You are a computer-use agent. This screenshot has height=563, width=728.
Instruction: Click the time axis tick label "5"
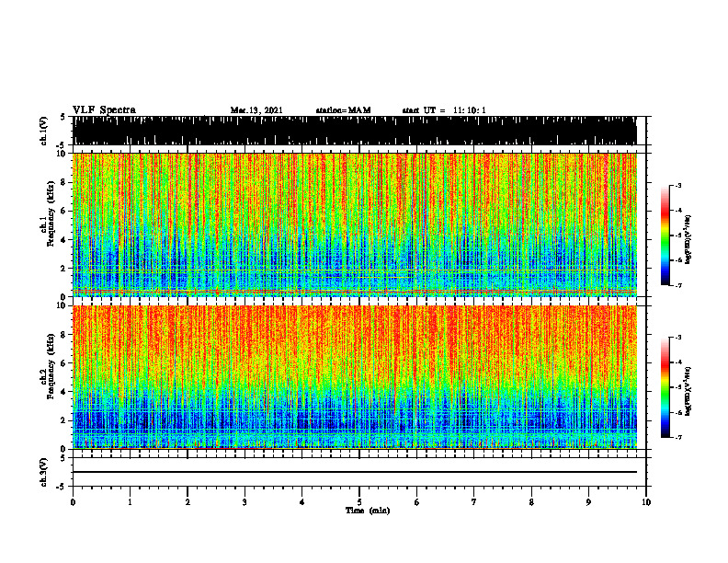(x=359, y=502)
